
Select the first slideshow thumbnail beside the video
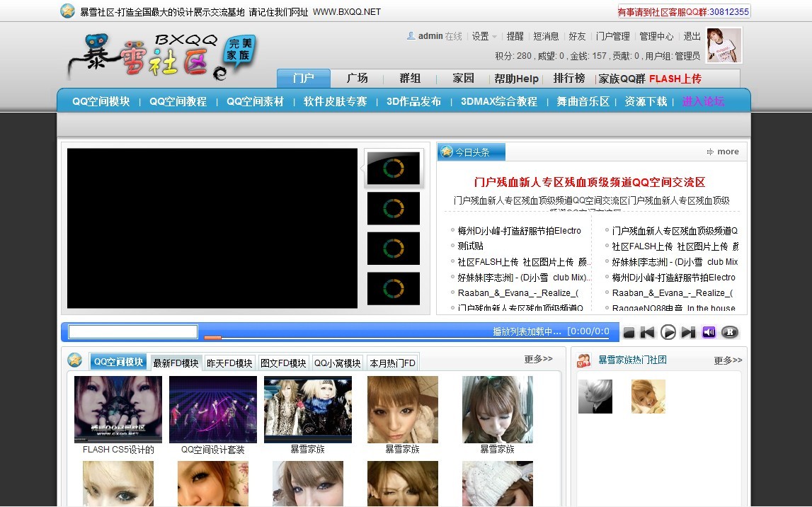pyautogui.click(x=393, y=169)
